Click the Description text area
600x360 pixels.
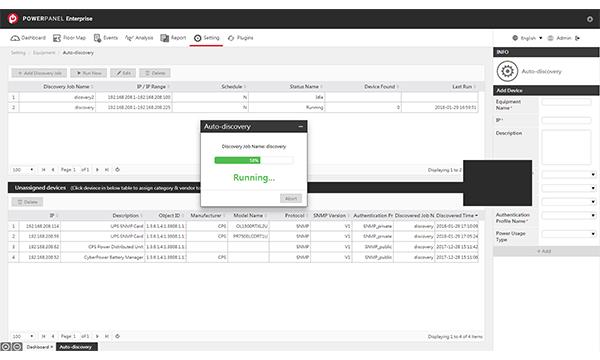566,147
